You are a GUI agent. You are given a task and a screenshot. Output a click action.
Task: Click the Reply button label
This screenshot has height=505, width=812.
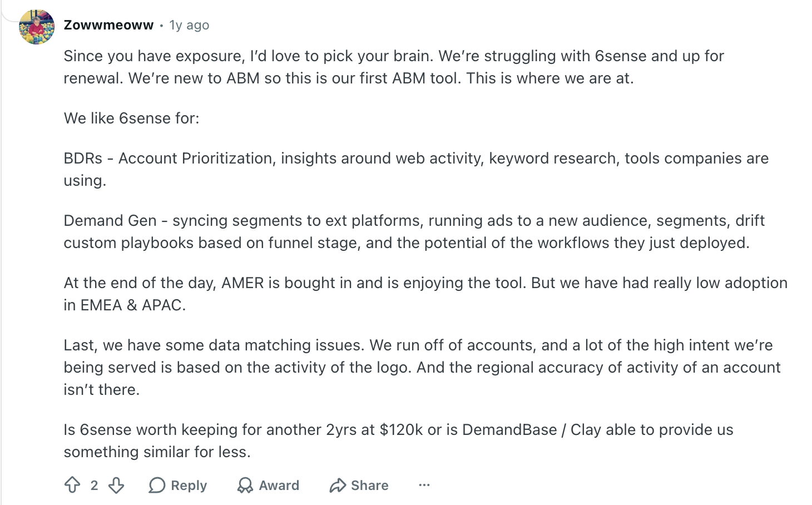point(189,486)
